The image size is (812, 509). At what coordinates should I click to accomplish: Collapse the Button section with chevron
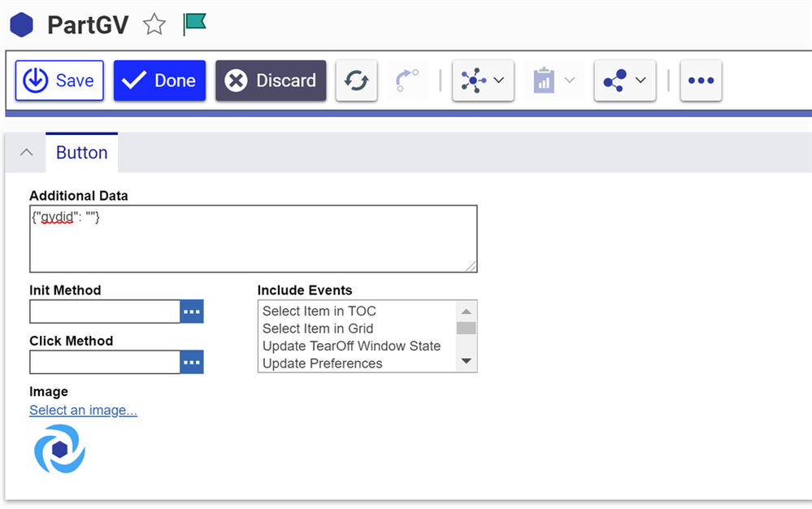point(26,153)
